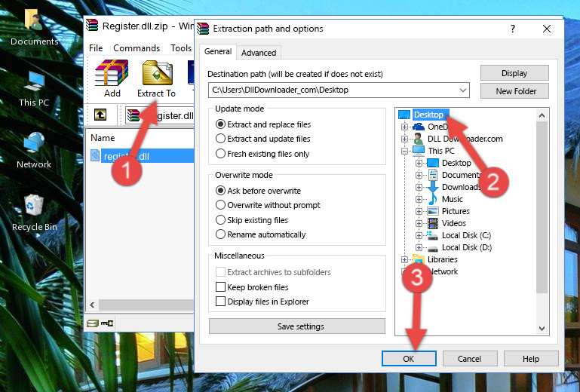Viewport: 580px width, 392px height.
Task: Click the Add archive toolbar icon
Action: click(112, 78)
